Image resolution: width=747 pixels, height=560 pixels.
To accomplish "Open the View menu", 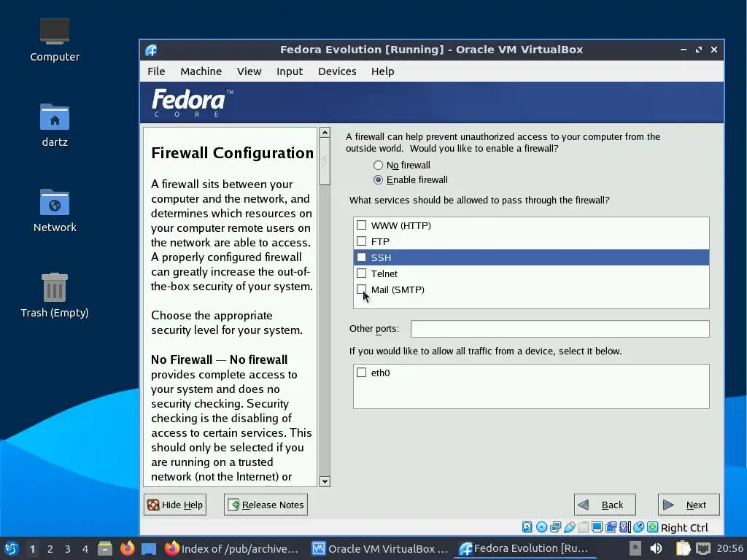I will pyautogui.click(x=249, y=71).
